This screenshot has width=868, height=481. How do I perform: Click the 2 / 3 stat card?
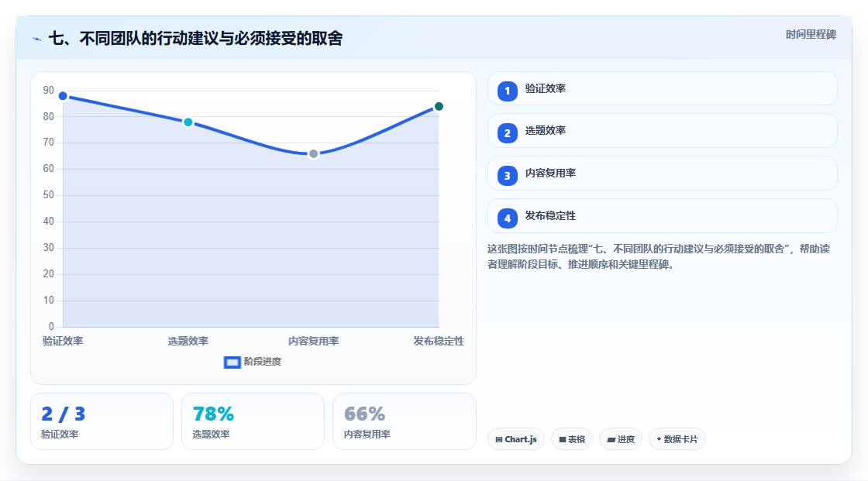[102, 422]
